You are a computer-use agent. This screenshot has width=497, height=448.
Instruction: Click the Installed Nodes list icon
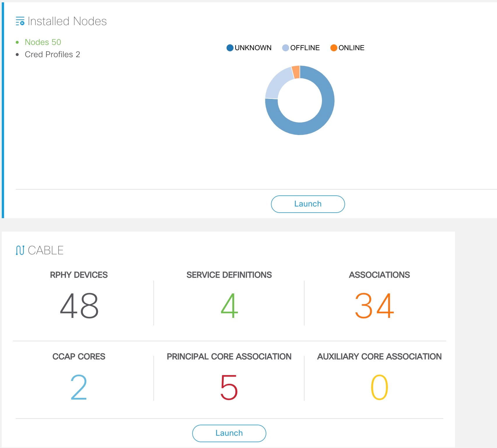pyautogui.click(x=20, y=21)
